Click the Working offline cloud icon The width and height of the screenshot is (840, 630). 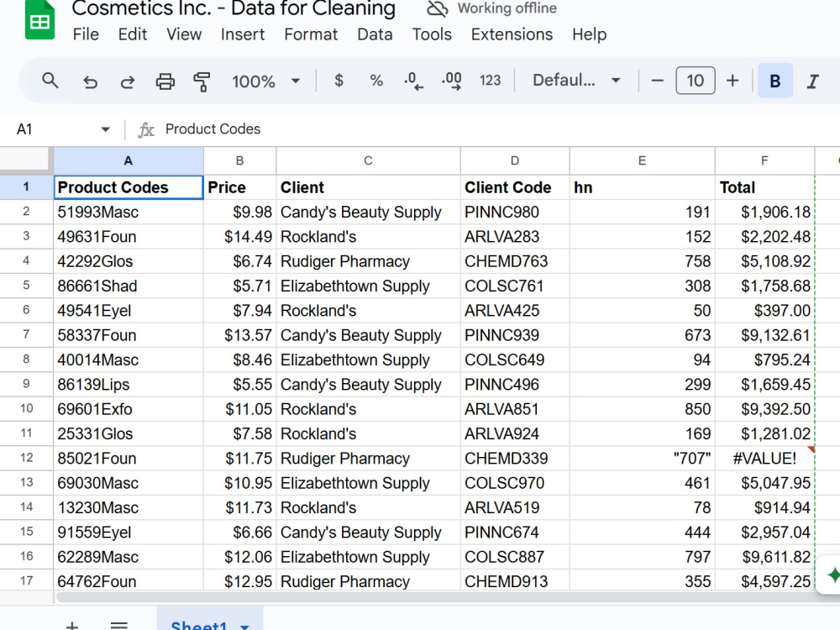pos(437,8)
